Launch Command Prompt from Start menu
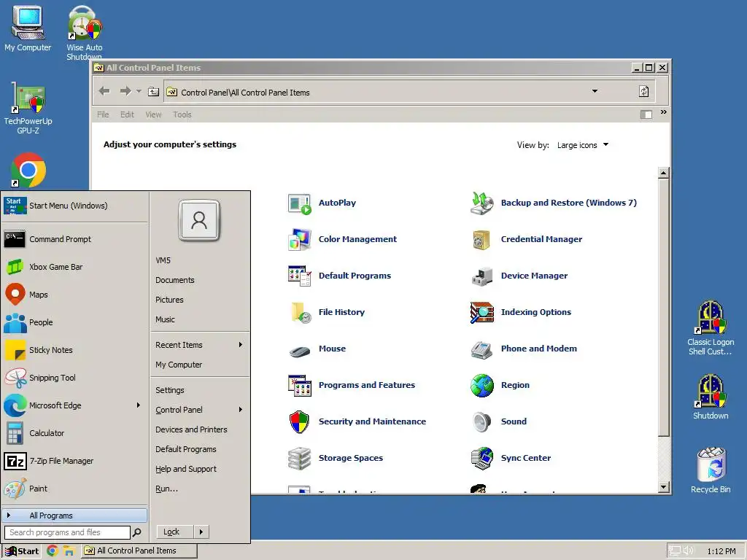This screenshot has height=560, width=747. 75,239
